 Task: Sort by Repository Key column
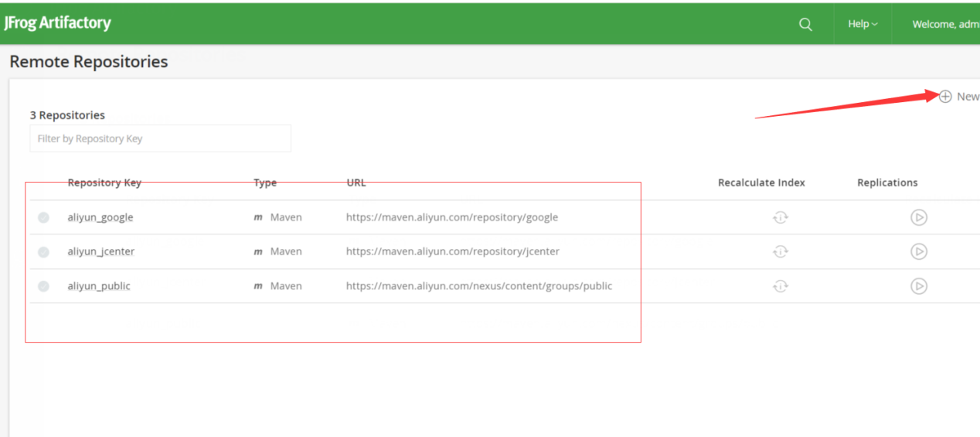pos(104,183)
